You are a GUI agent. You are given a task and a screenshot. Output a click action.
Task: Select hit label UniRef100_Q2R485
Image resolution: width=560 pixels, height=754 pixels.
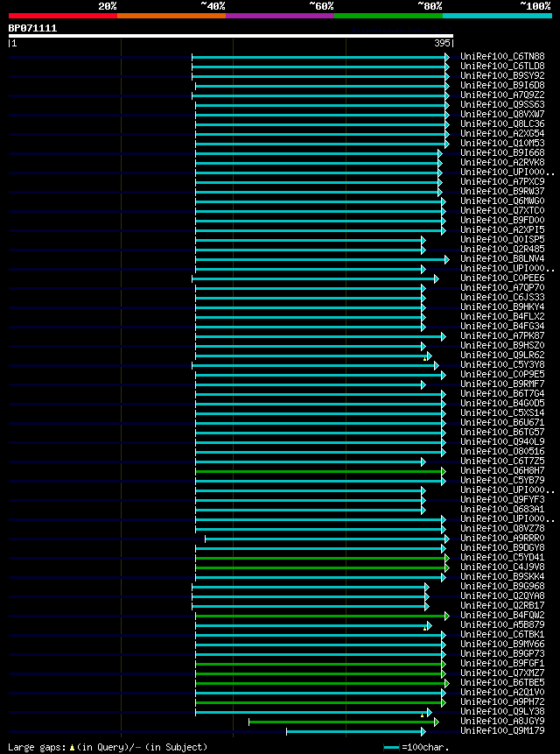[x=503, y=249]
